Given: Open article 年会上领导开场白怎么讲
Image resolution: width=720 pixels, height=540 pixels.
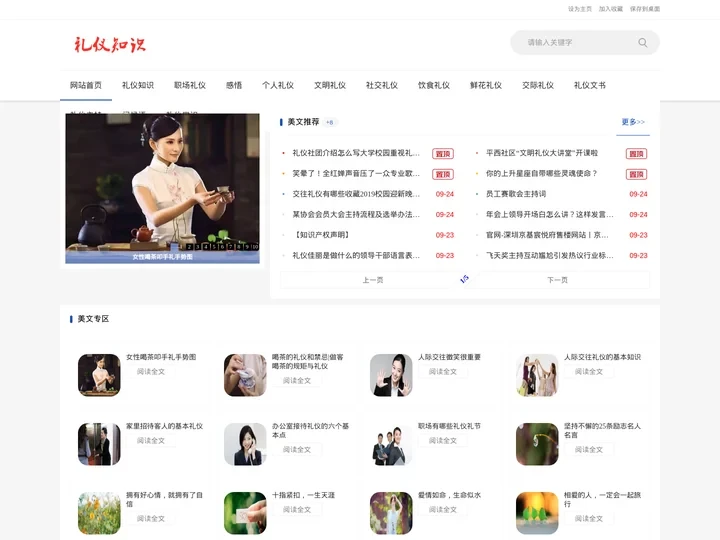Looking at the screenshot, I should click(x=550, y=214).
